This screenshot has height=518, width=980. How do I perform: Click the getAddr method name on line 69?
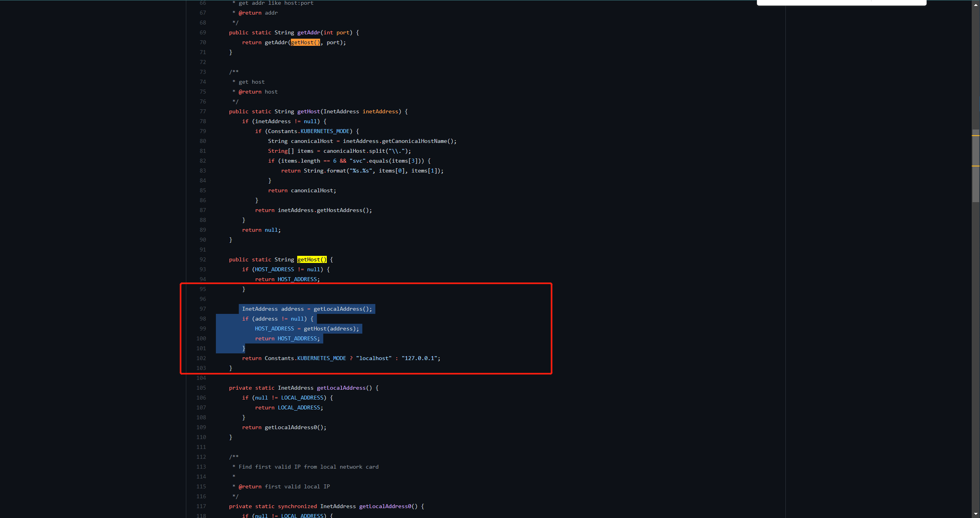click(308, 32)
